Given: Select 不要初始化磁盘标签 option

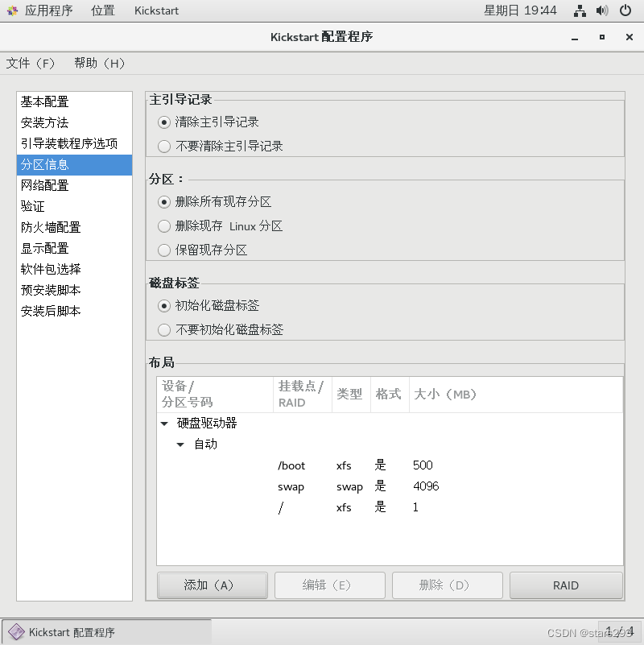Looking at the screenshot, I should click(164, 330).
